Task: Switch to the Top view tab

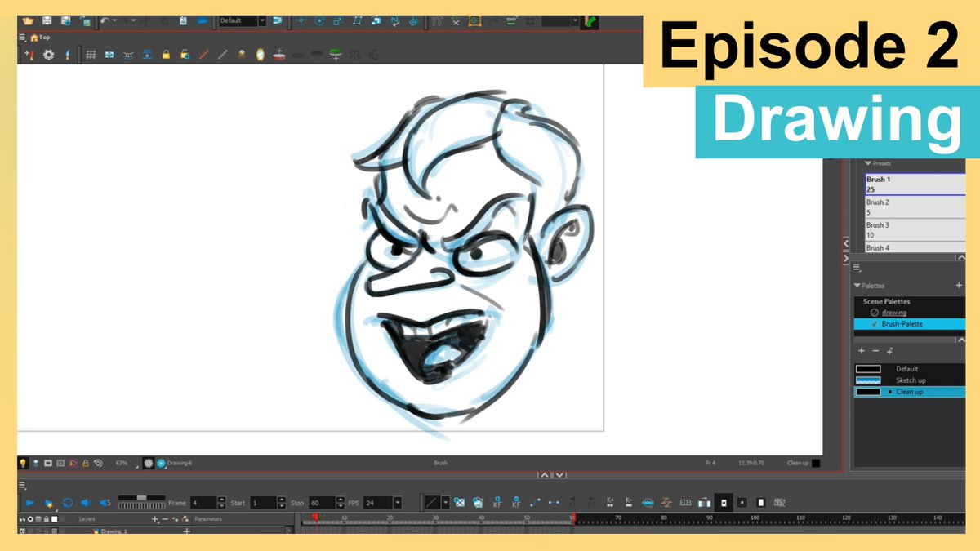Action: coord(41,37)
